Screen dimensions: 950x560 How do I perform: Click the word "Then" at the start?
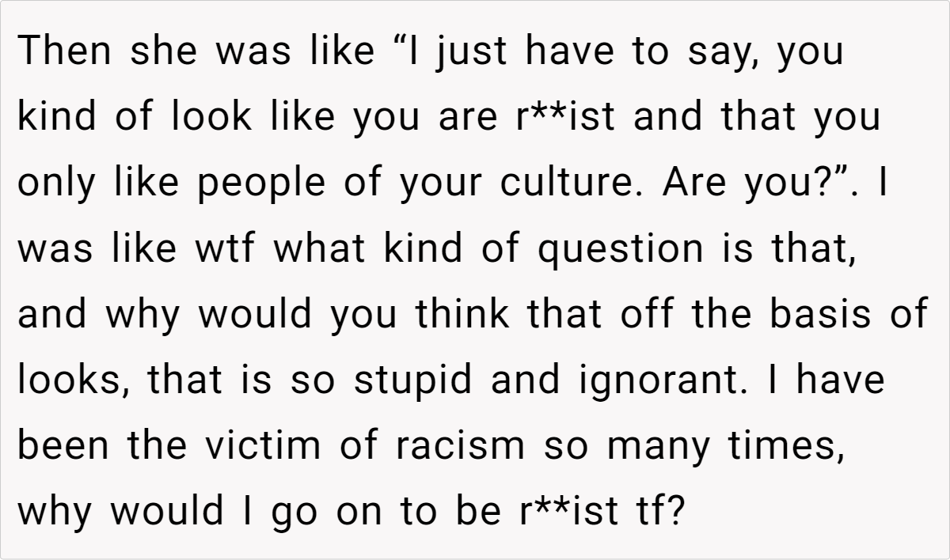pyautogui.click(x=61, y=52)
